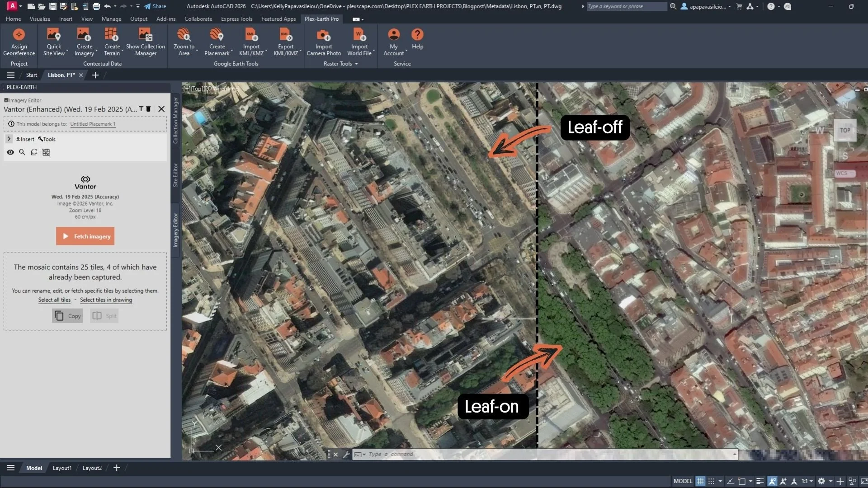Open workspace switching gear dropdown arrow
868x488 pixels.
pyautogui.click(x=830, y=481)
